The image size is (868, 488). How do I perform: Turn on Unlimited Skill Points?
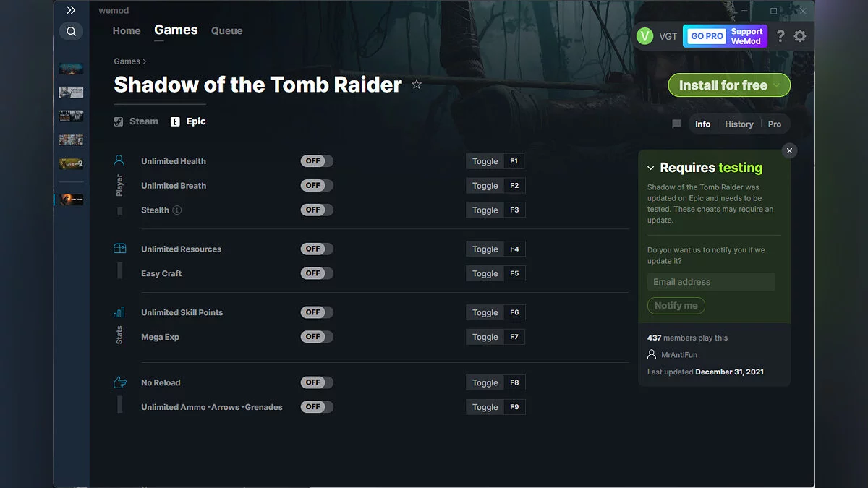pos(316,312)
